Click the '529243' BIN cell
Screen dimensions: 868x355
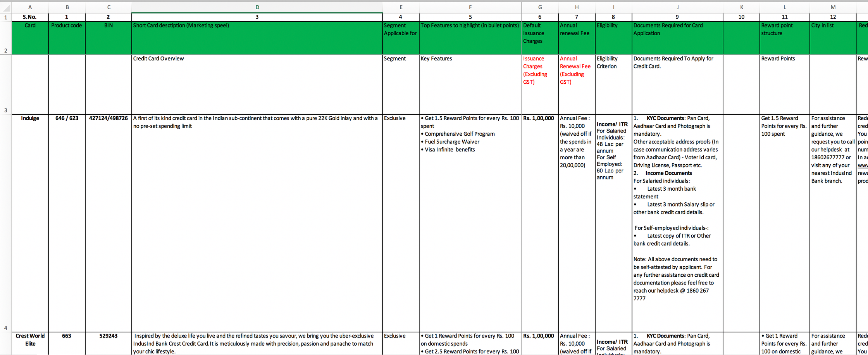pyautogui.click(x=108, y=343)
